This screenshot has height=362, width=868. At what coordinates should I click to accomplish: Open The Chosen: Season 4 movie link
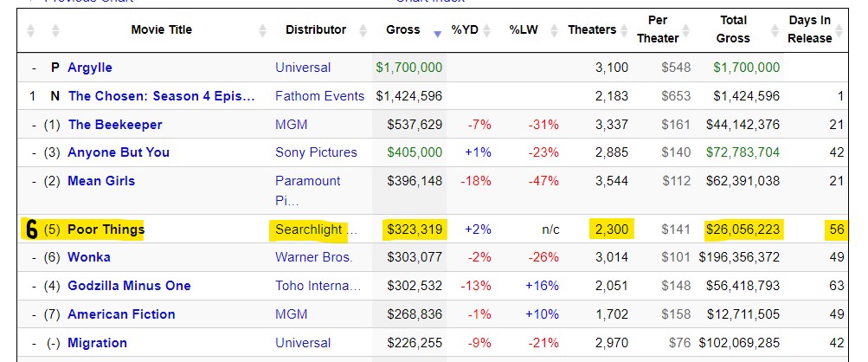[161, 96]
